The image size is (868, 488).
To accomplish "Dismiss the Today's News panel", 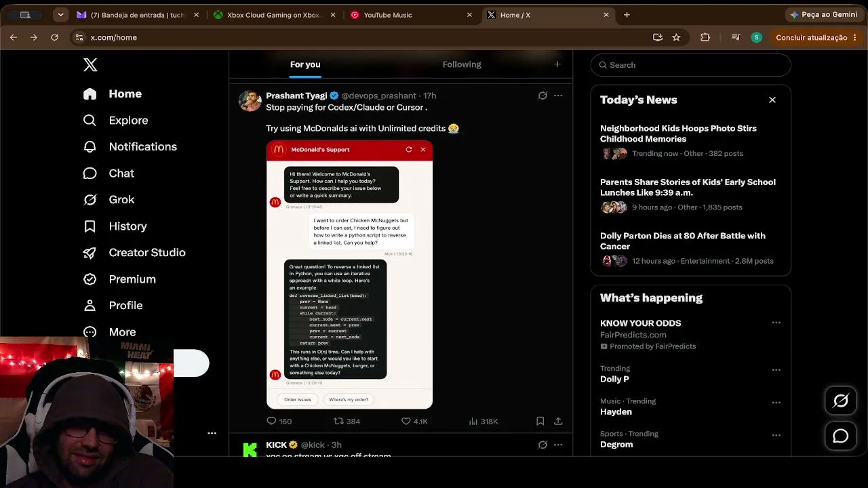I will pos(772,100).
